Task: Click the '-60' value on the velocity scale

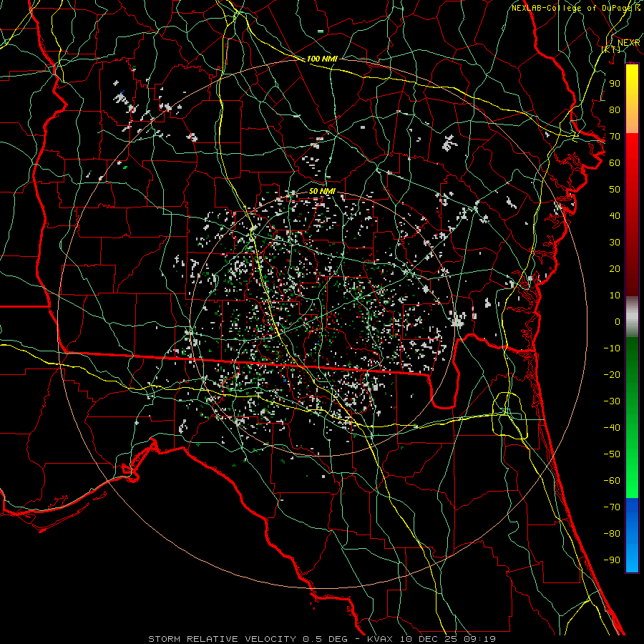Action: (612, 481)
